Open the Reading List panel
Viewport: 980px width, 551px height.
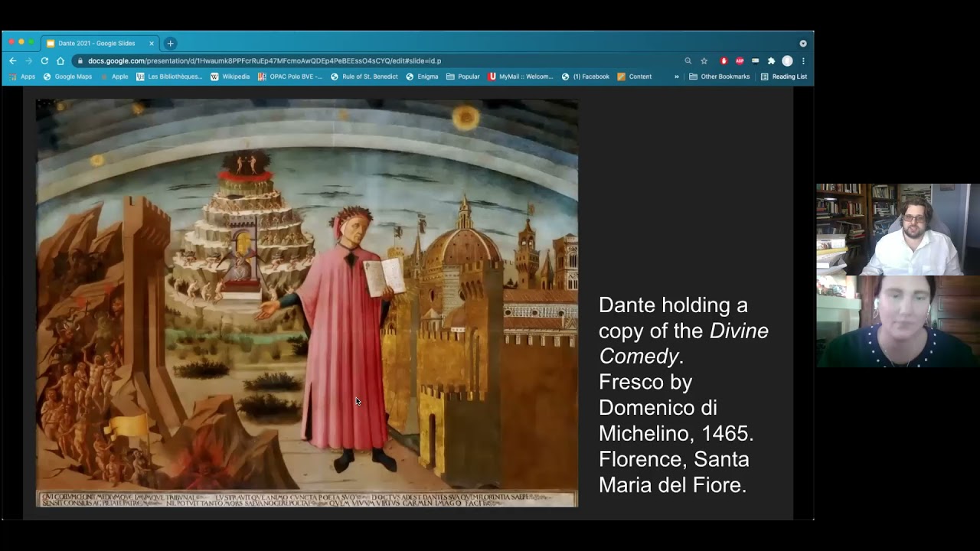coord(784,77)
